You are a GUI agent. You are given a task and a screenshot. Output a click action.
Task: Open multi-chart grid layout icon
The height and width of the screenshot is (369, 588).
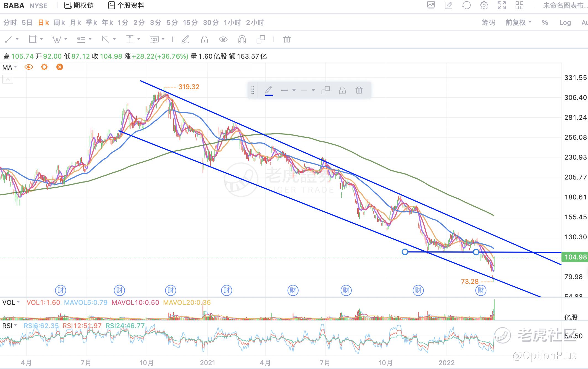pyautogui.click(x=519, y=6)
